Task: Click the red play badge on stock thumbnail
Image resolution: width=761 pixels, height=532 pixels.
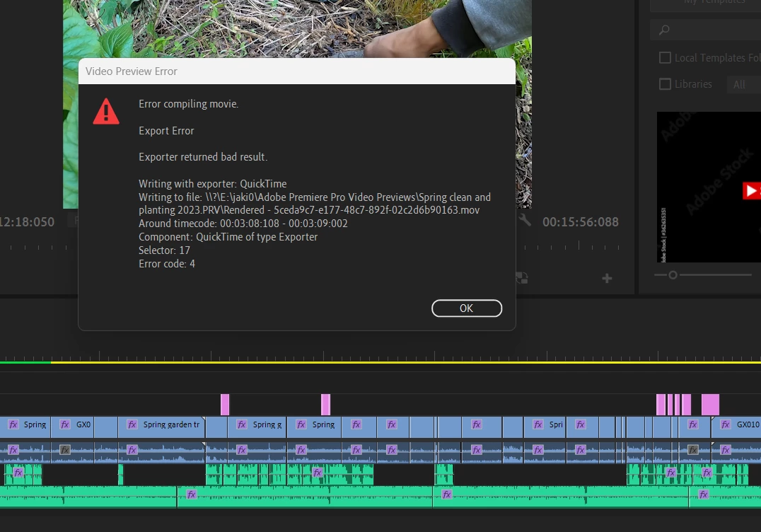Action: [x=752, y=190]
